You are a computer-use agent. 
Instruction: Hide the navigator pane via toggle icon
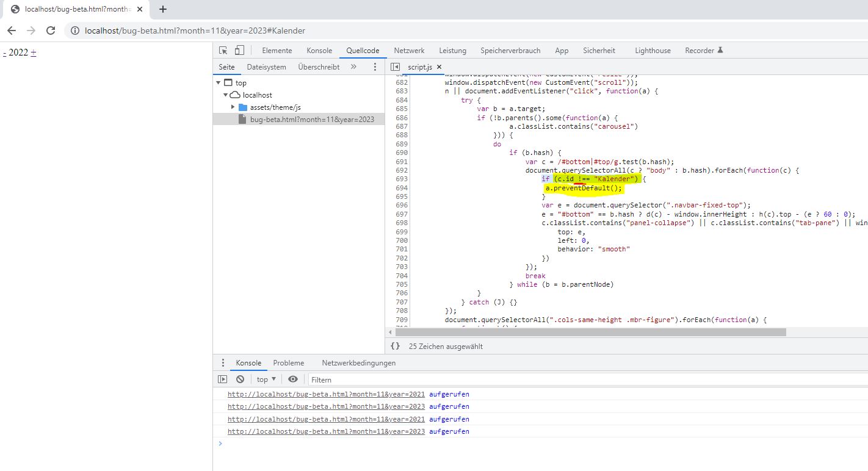click(395, 67)
